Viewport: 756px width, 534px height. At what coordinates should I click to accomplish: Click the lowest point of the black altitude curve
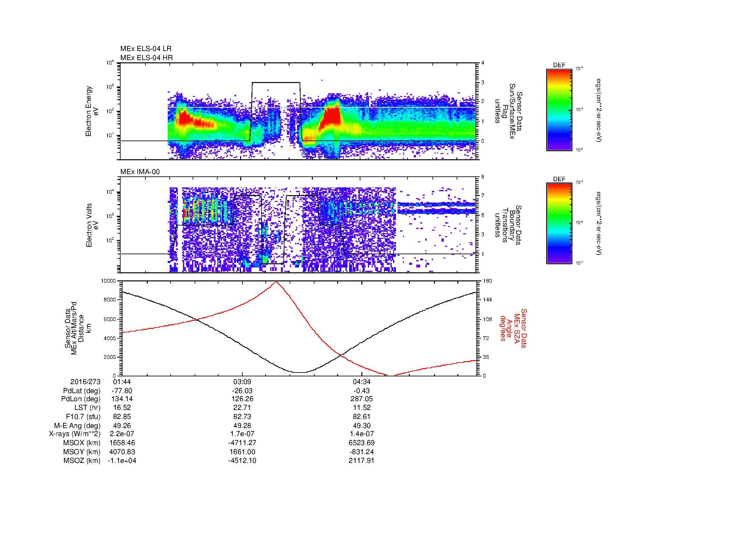pyautogui.click(x=300, y=372)
